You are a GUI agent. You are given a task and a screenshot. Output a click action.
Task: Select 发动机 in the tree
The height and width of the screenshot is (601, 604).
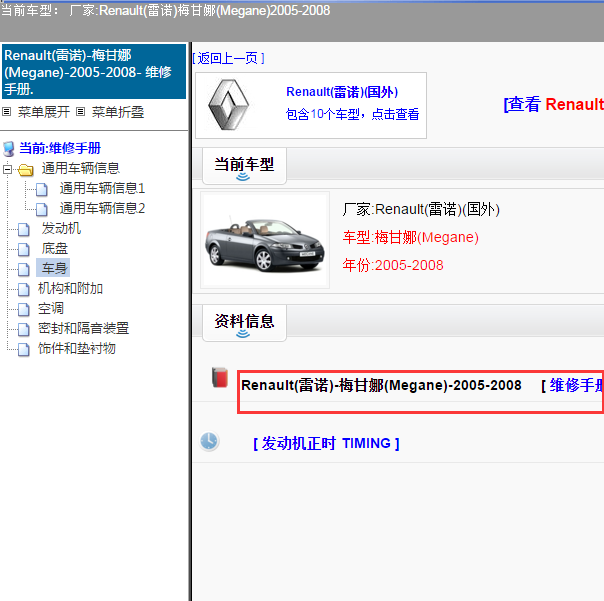coord(61,228)
